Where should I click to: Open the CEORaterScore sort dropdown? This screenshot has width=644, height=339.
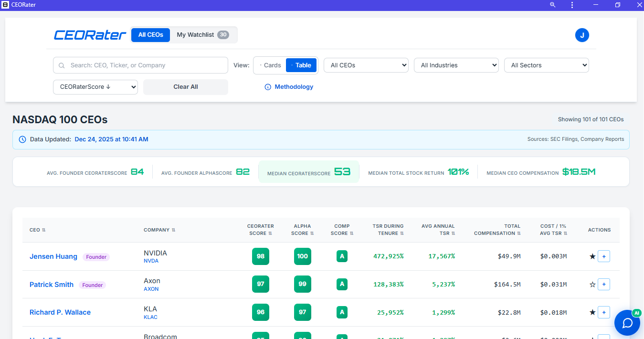pos(95,87)
